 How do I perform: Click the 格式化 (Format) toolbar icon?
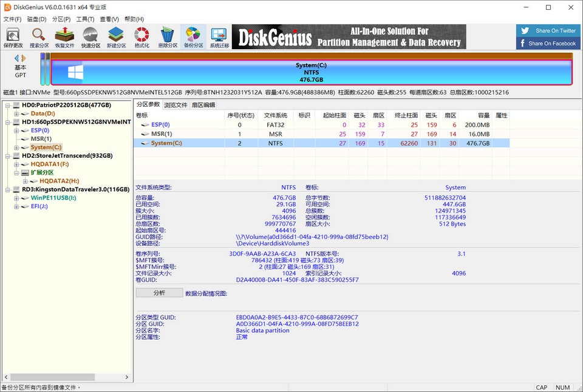click(141, 37)
